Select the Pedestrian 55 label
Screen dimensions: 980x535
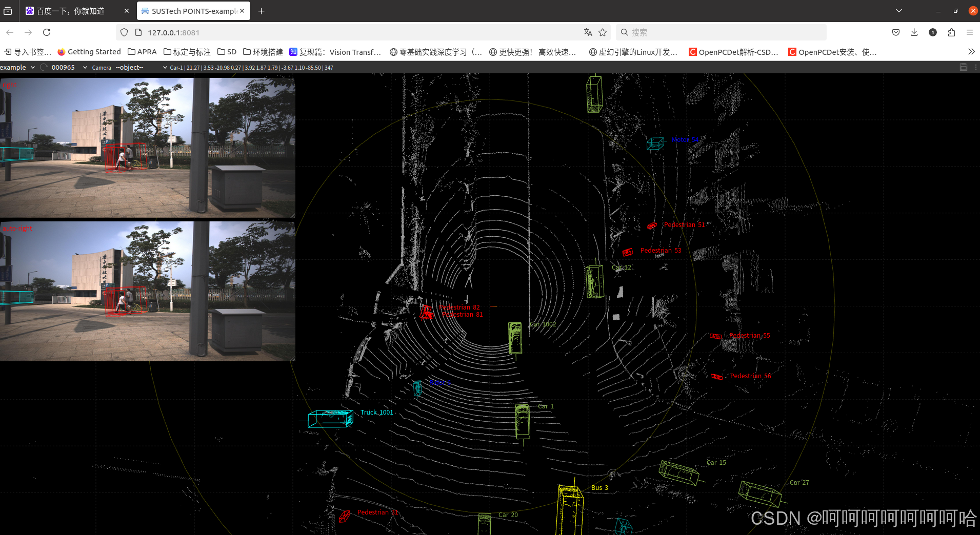[750, 336]
